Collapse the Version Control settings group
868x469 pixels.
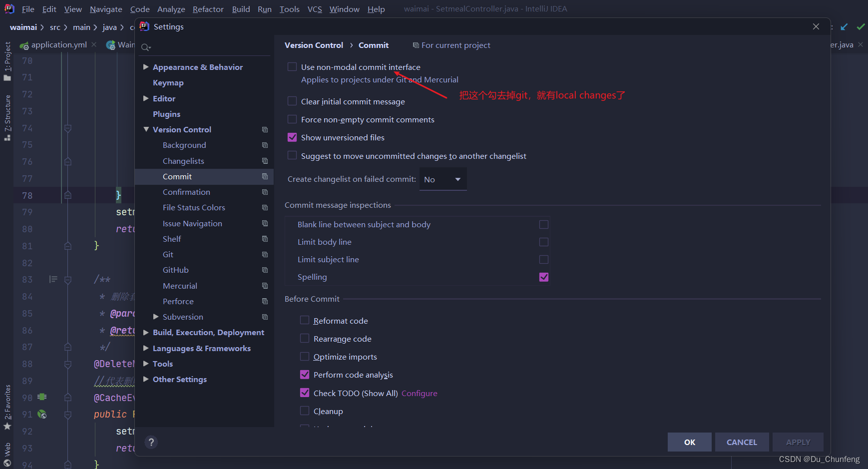(146, 129)
